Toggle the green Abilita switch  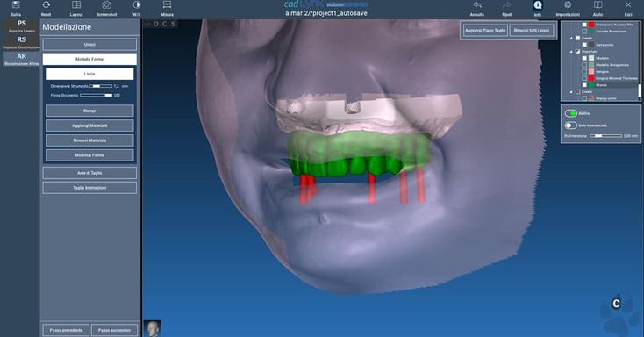coord(571,113)
